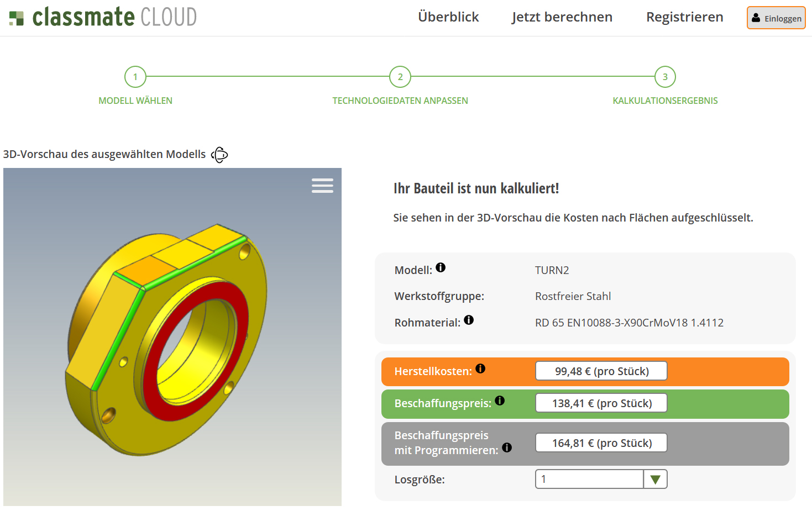Open the Jetzt berechnen page

[562, 17]
